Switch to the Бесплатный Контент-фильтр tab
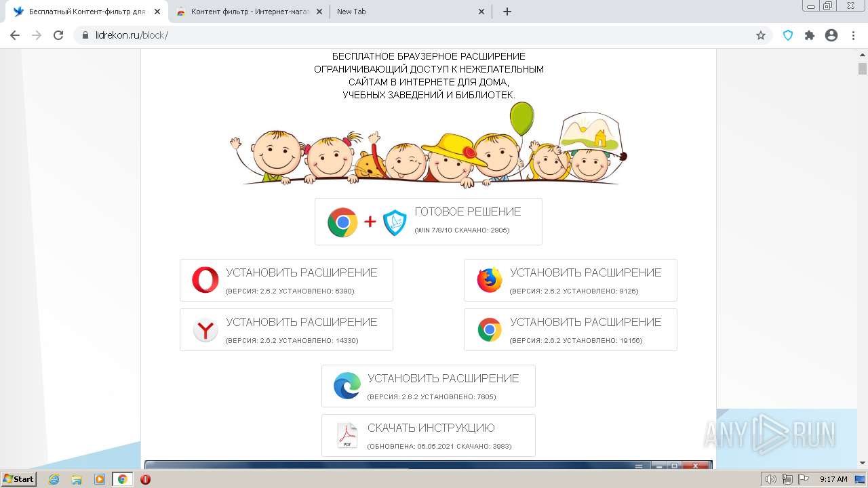 click(87, 12)
